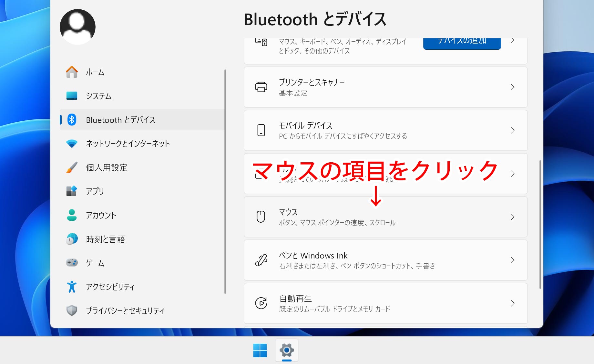
Task: Expand the ペンと Windows Ink chevron
Action: coord(512,260)
